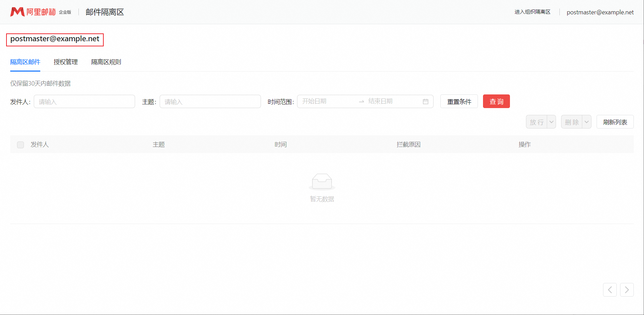Select the 隔离区邮件 tab
Screen dimensions: 644x315
25,62
